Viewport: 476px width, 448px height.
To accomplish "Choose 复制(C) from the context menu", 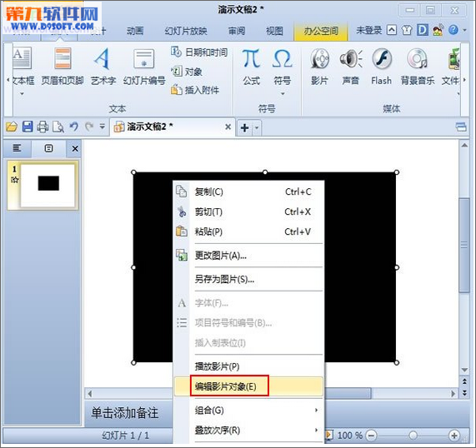I will 248,192.
